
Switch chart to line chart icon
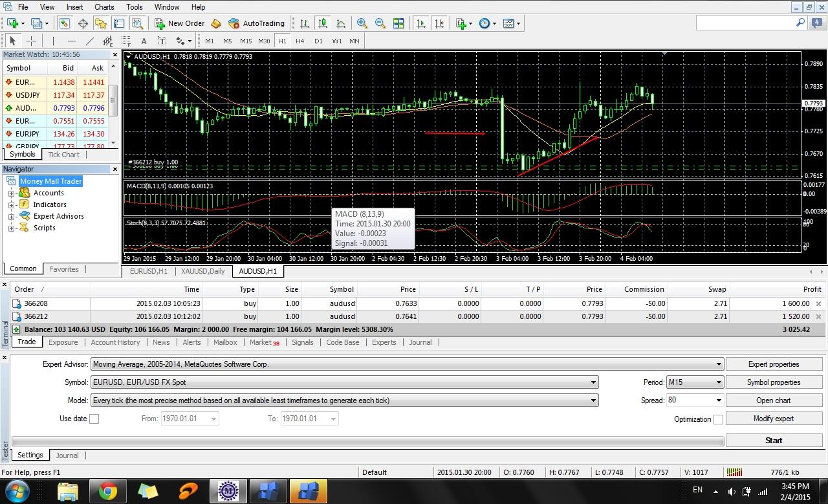click(x=341, y=23)
